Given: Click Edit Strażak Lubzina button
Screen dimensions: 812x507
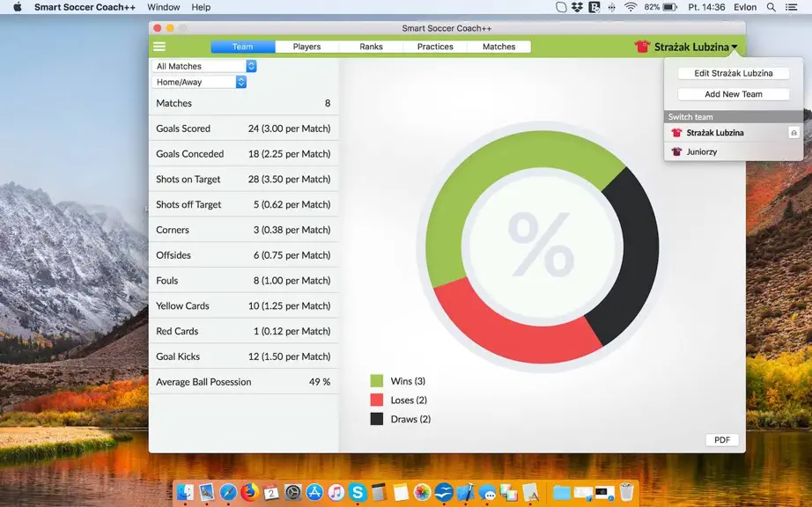Looking at the screenshot, I should point(734,73).
